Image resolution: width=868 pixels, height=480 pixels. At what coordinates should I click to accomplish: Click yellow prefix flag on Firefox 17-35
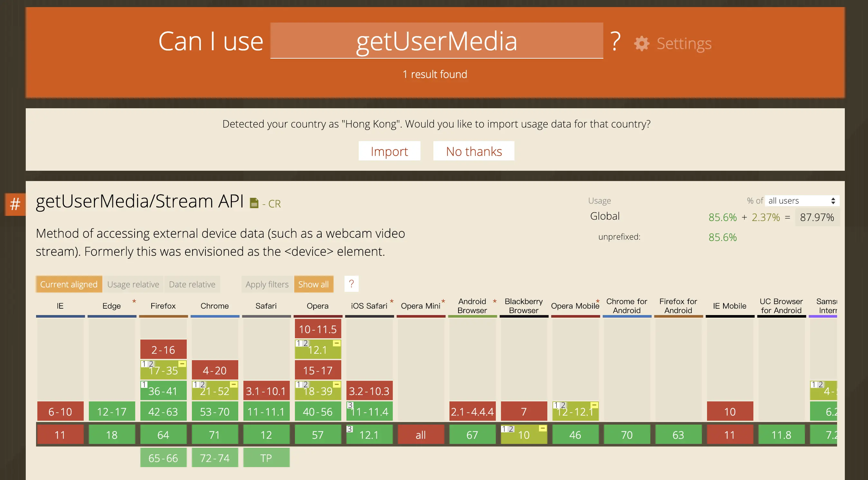click(182, 364)
